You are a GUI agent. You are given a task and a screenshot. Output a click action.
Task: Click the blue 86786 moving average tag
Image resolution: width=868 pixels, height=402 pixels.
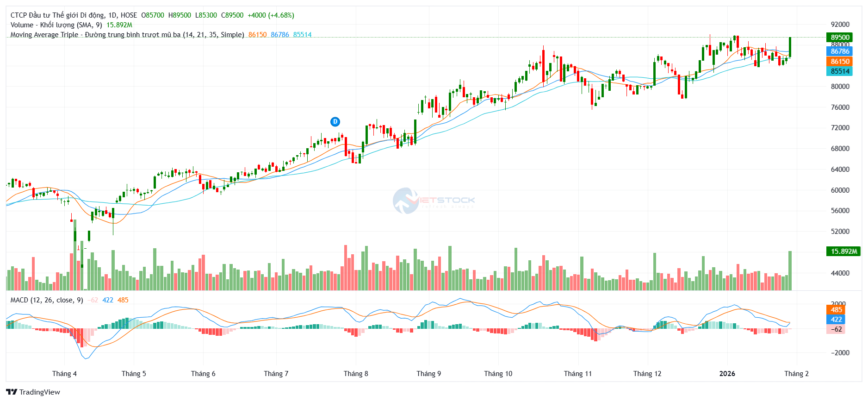(x=839, y=51)
